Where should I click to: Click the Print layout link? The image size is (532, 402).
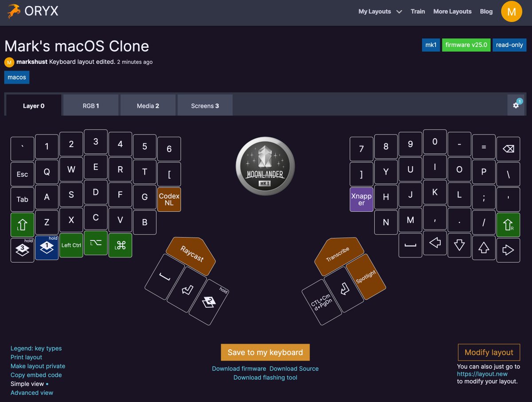pos(27,357)
